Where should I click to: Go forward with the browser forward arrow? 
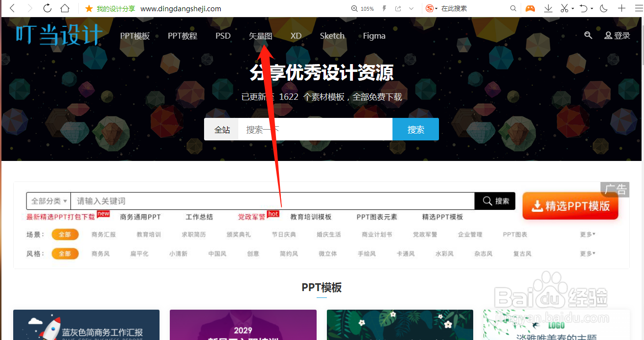point(30,8)
